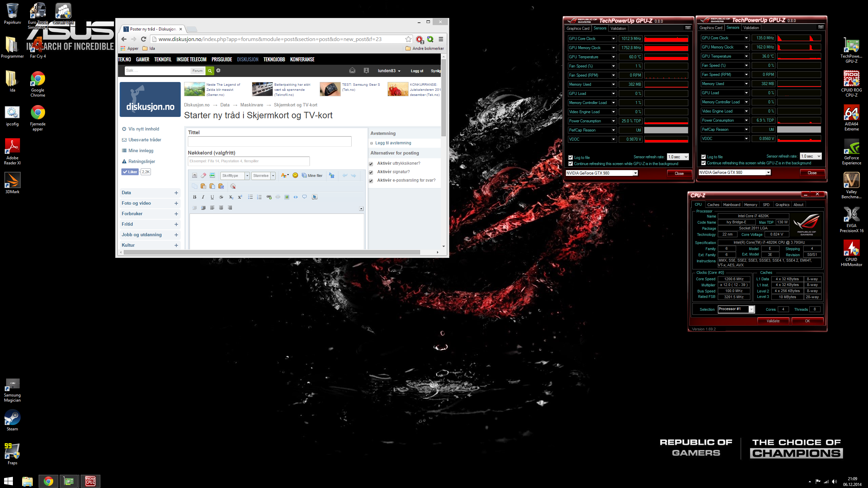Insert an image using the picture icon

tap(287, 197)
